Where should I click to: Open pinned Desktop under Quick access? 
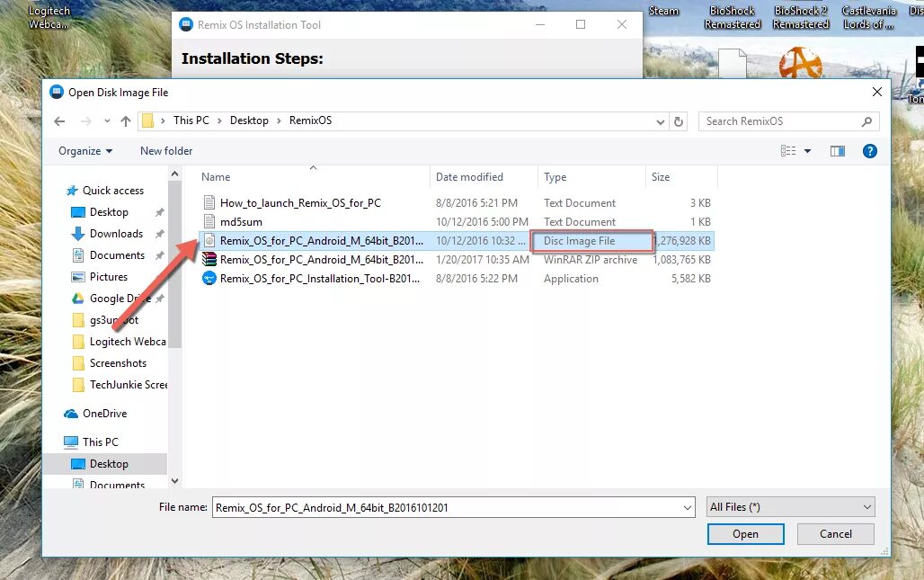(109, 212)
